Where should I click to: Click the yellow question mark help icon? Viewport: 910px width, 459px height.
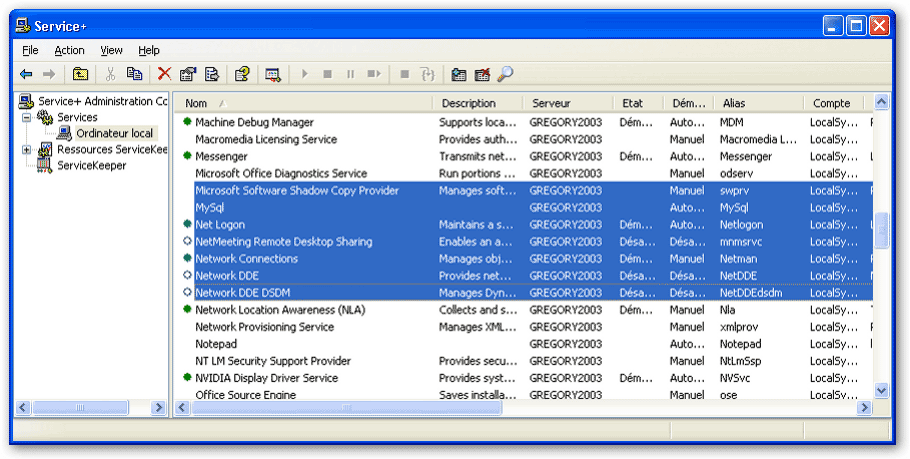pos(242,74)
